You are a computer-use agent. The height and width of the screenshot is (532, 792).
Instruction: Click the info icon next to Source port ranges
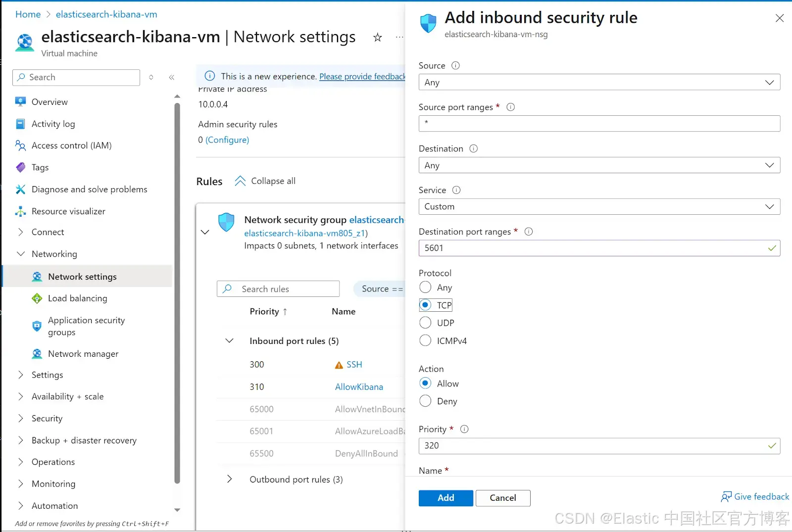[x=511, y=107]
